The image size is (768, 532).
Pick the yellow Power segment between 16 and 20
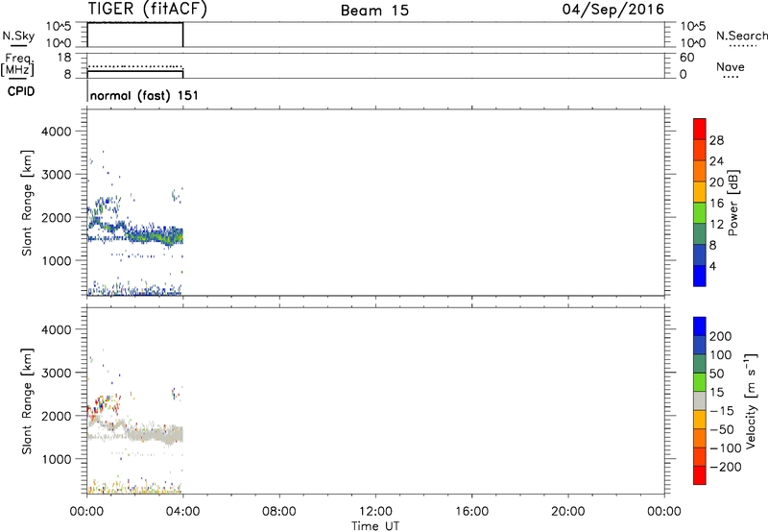[700, 192]
